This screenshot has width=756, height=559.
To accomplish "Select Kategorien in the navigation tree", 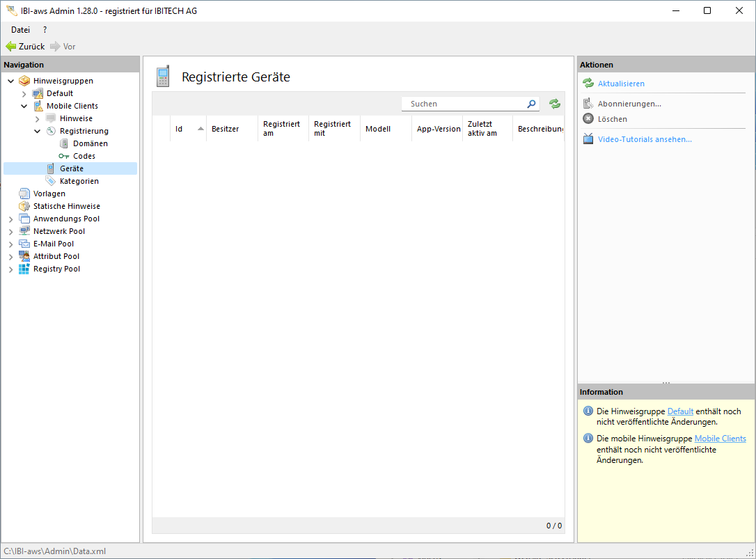I will click(79, 181).
